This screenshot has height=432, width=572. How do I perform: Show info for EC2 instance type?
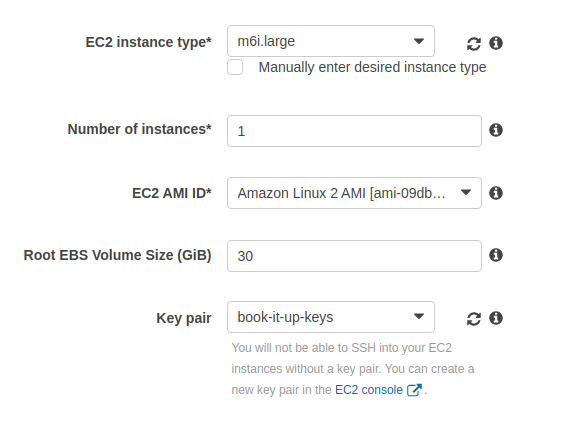pos(496,43)
